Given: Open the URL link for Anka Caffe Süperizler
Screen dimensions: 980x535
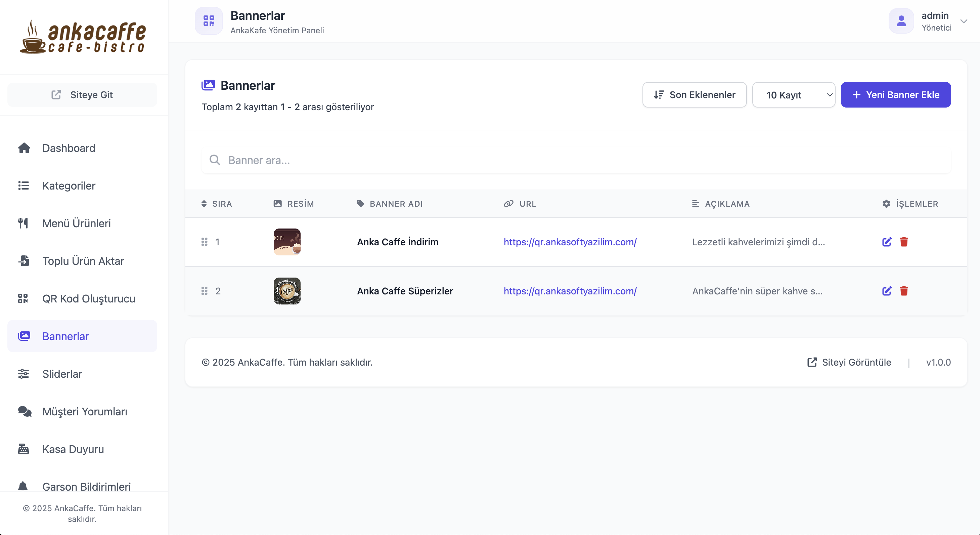Looking at the screenshot, I should [570, 291].
